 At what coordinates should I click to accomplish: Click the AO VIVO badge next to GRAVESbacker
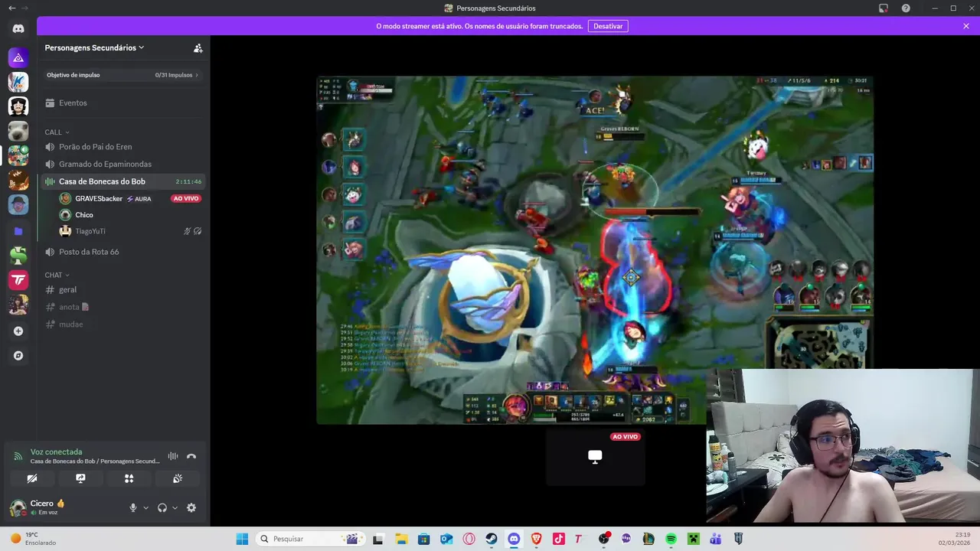[x=186, y=198]
